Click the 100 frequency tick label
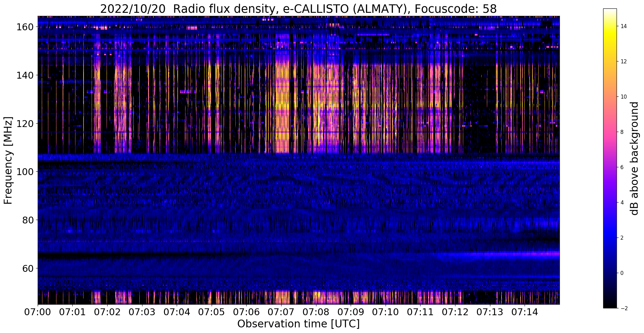The width and height of the screenshot is (644, 333). [26, 172]
